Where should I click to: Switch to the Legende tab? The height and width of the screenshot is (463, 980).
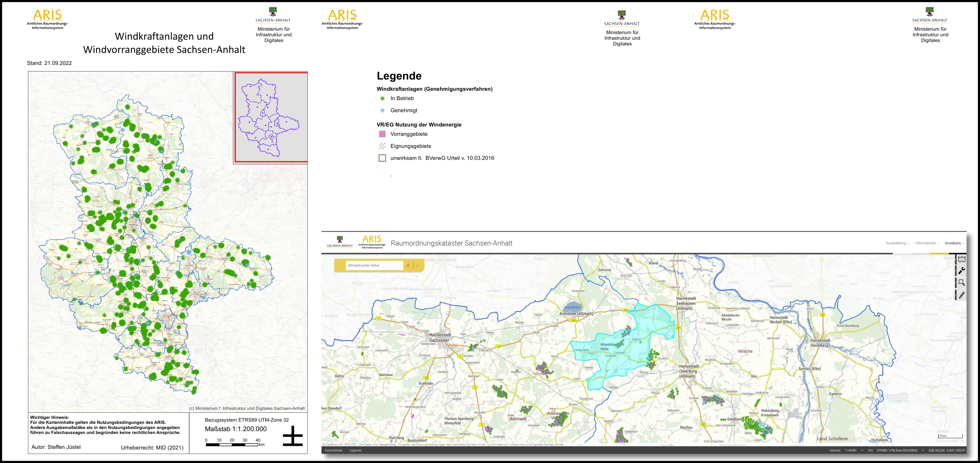coord(355,451)
